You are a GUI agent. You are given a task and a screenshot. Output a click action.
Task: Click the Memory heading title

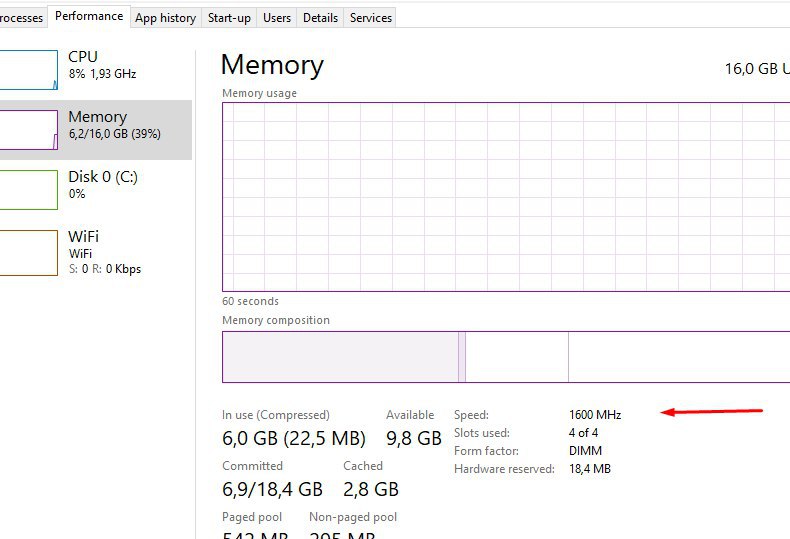point(272,65)
